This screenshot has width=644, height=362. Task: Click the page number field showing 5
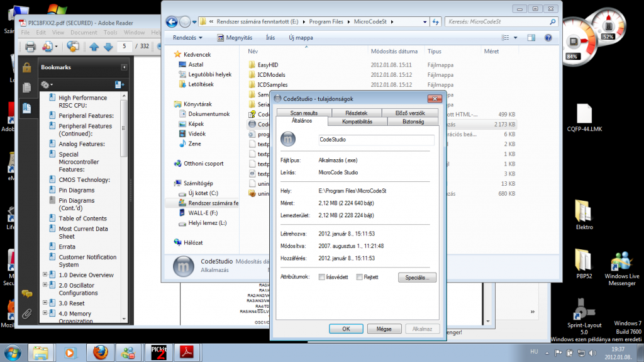click(124, 47)
